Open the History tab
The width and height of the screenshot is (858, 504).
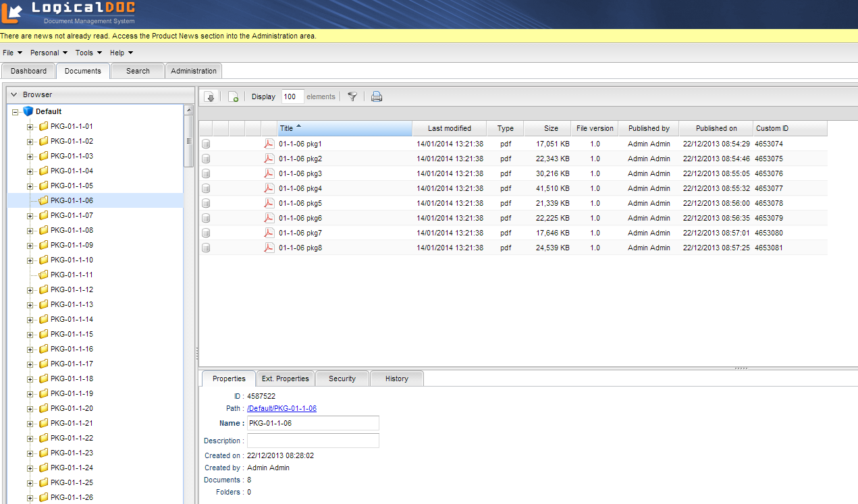click(x=397, y=379)
